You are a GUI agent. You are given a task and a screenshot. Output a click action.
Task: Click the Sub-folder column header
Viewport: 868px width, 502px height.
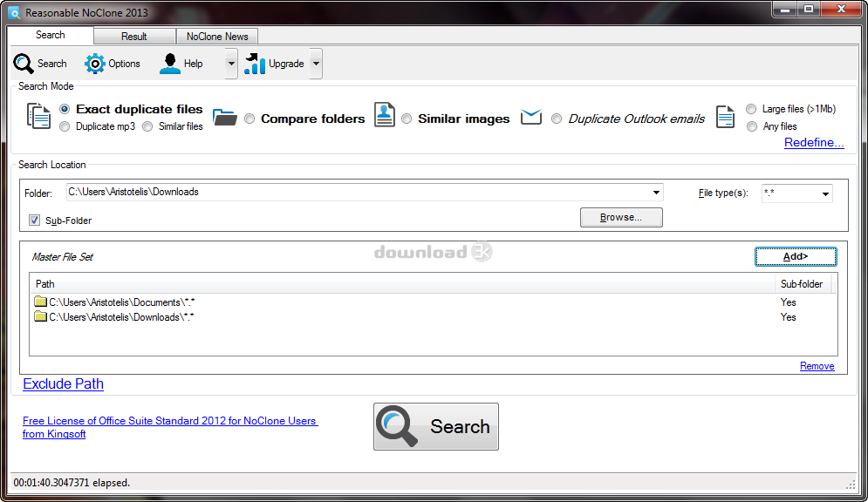(x=802, y=284)
